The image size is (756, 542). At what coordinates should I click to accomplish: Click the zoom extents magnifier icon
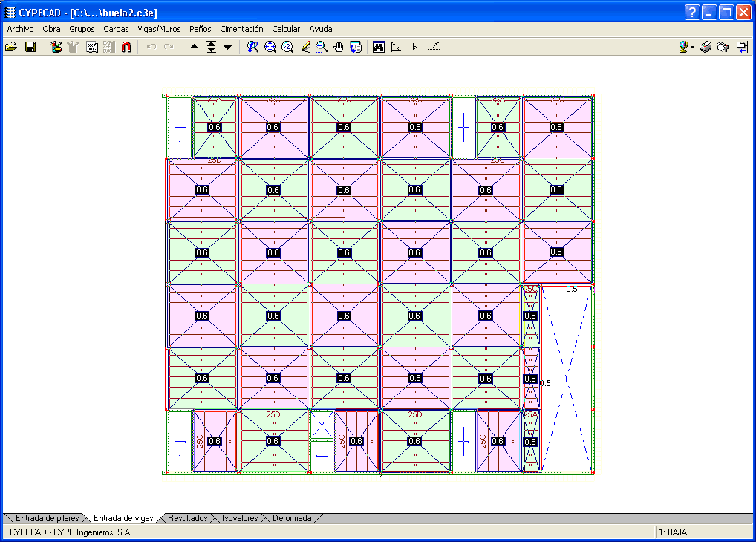coord(270,47)
